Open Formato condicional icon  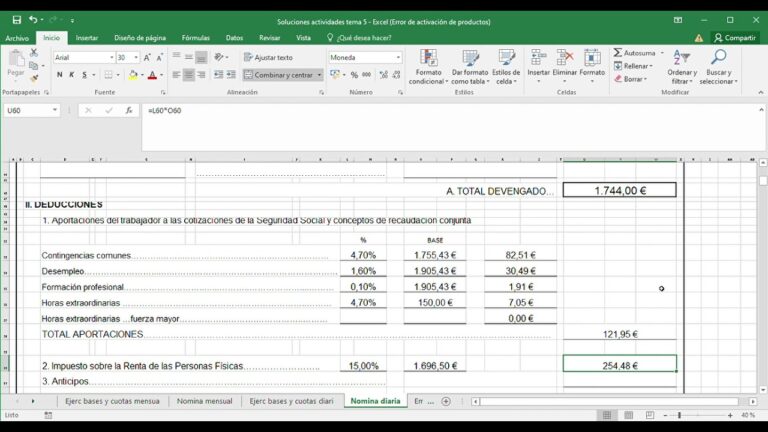pyautogui.click(x=428, y=58)
